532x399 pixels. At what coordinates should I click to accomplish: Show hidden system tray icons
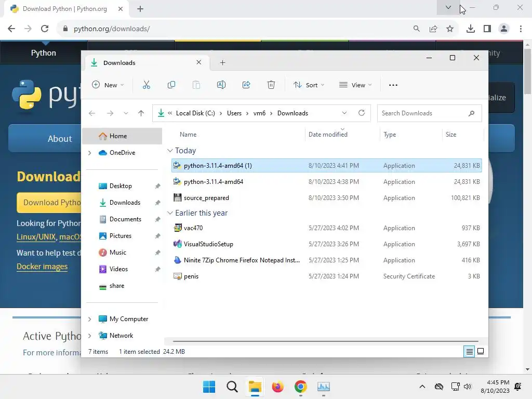[x=422, y=387]
